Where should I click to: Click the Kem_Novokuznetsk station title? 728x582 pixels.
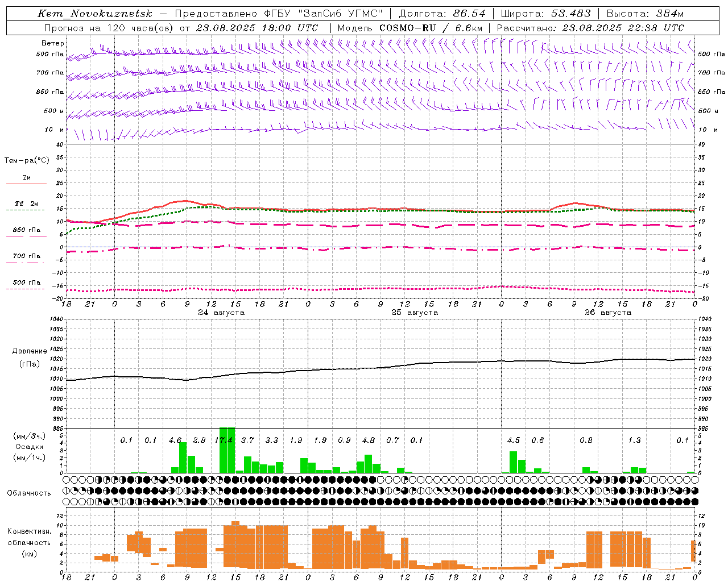(x=95, y=14)
